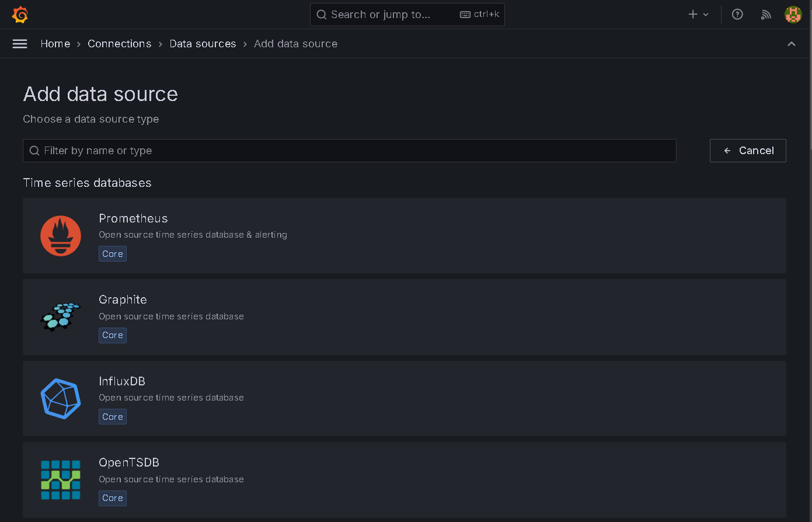The height and width of the screenshot is (522, 812).
Task: Click the magnifier icon in filter field
Action: (34, 151)
